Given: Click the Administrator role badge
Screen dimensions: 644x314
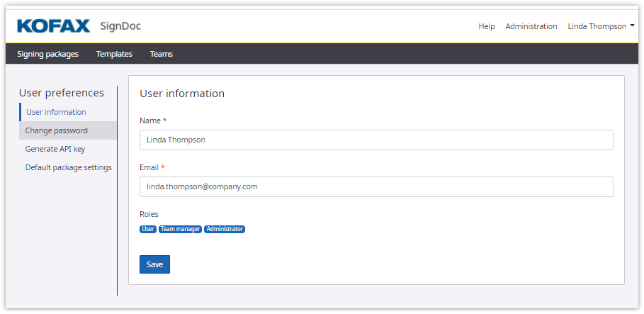Looking at the screenshot, I should point(225,229).
